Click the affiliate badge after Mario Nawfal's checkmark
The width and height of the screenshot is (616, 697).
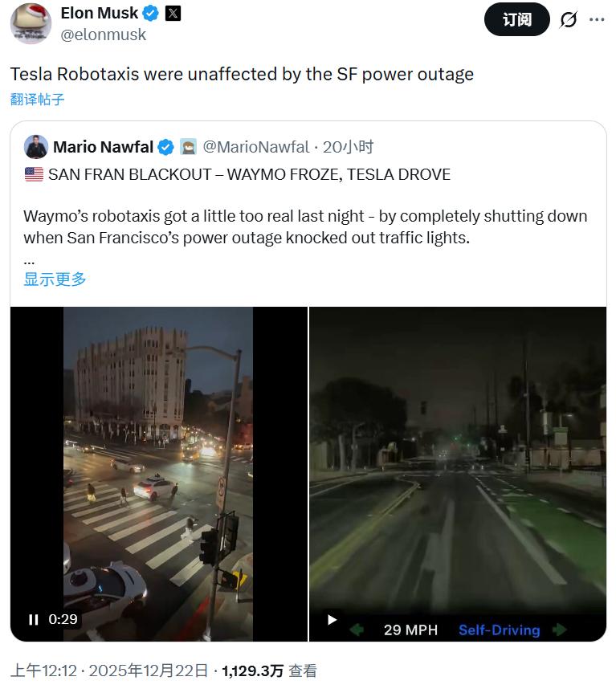tap(188, 147)
